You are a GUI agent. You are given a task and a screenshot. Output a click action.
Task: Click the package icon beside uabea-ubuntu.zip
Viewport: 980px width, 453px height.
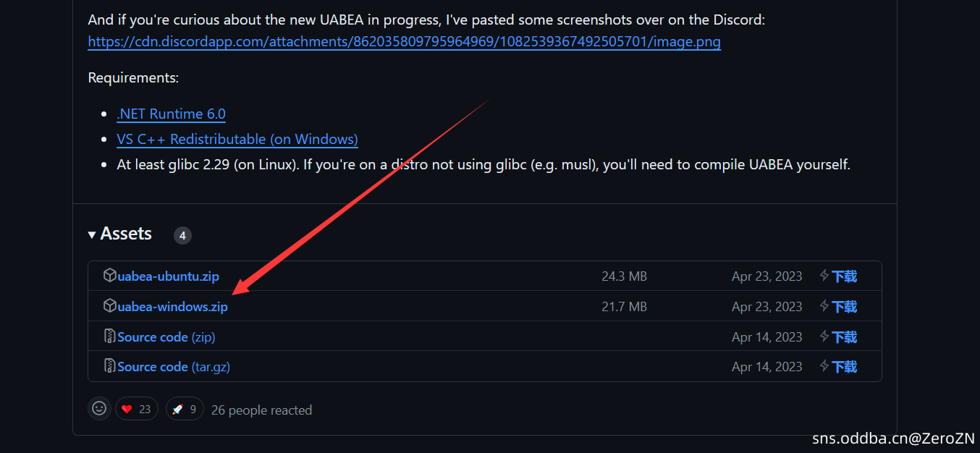(x=110, y=276)
